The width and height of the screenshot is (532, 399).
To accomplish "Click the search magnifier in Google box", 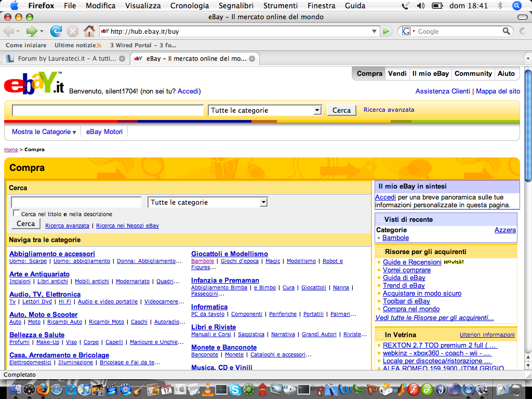I will pyautogui.click(x=506, y=31).
